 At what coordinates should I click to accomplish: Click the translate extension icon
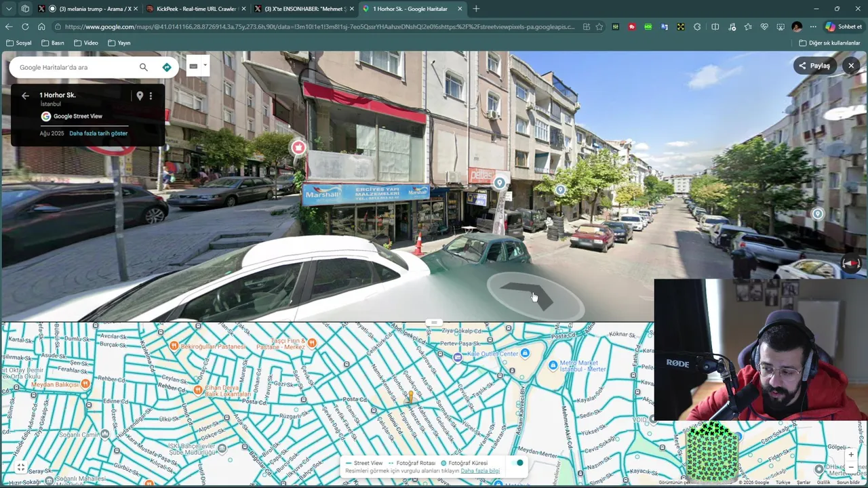[x=665, y=26]
